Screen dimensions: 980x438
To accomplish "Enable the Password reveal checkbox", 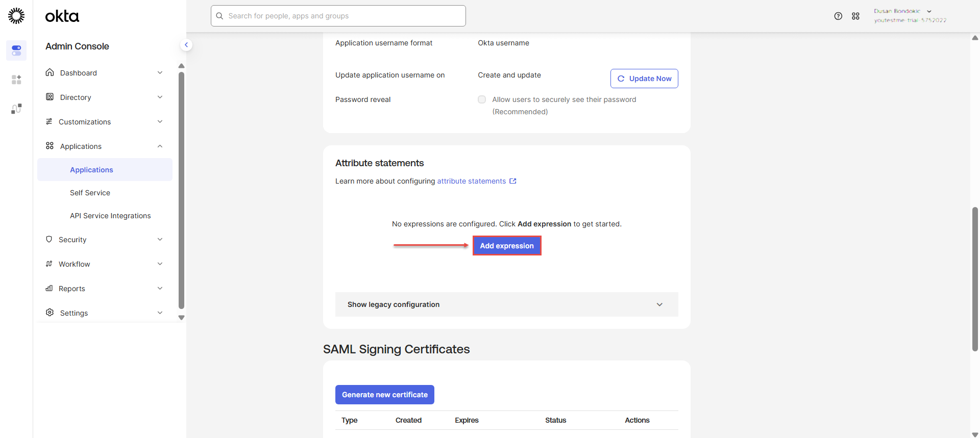I will (x=482, y=99).
